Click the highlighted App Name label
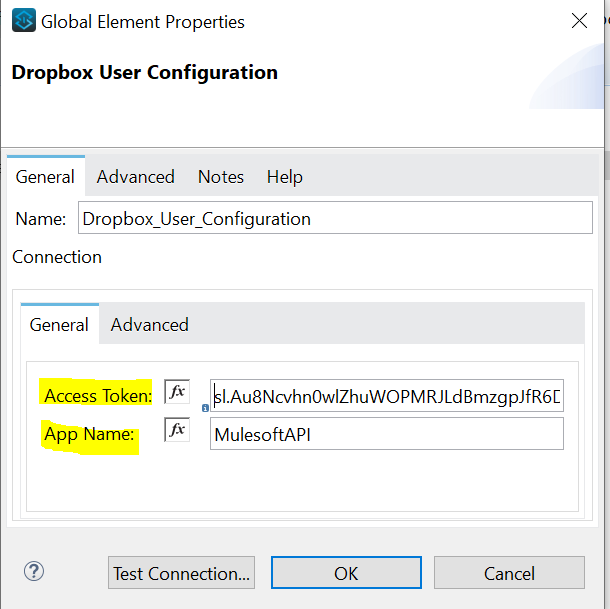The height and width of the screenshot is (609, 610). tap(89, 435)
